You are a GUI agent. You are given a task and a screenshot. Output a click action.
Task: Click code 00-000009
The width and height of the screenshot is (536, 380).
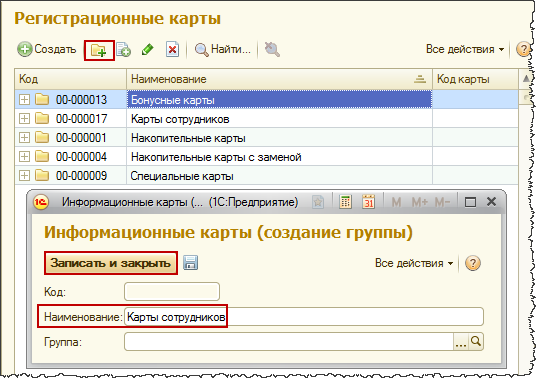click(x=81, y=176)
